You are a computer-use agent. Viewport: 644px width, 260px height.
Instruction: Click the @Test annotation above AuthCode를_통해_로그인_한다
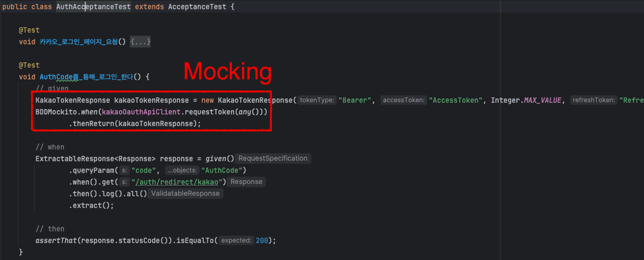click(x=29, y=65)
